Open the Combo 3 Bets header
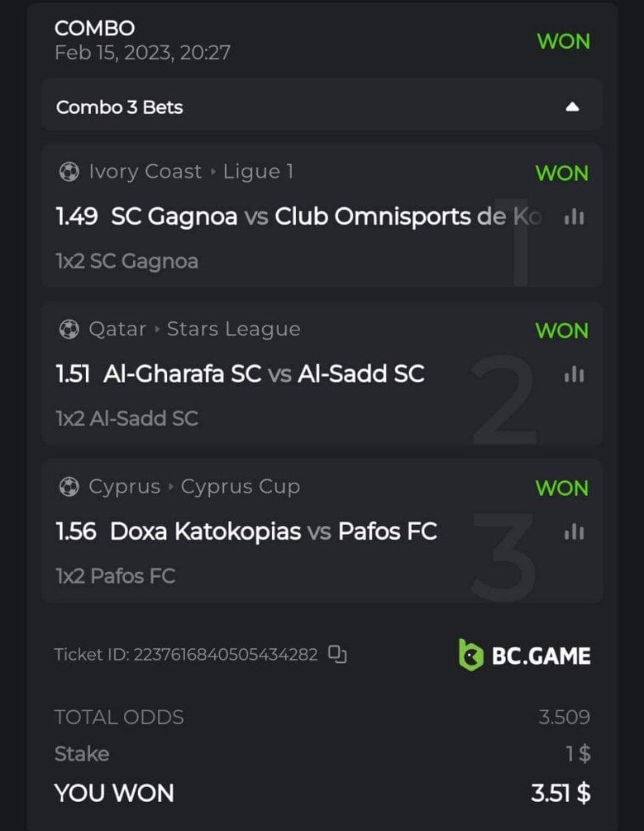The width and height of the screenshot is (644, 831). (120, 107)
